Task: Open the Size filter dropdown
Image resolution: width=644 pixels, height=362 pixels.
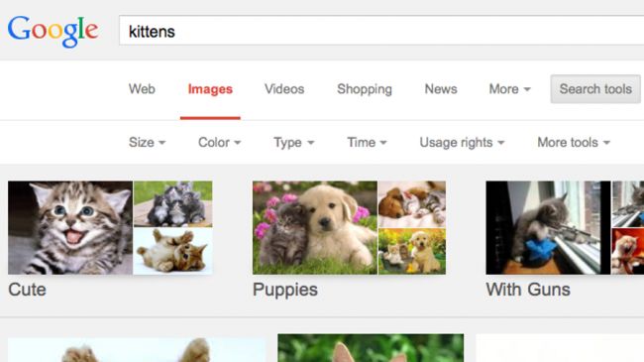Action: click(x=147, y=143)
